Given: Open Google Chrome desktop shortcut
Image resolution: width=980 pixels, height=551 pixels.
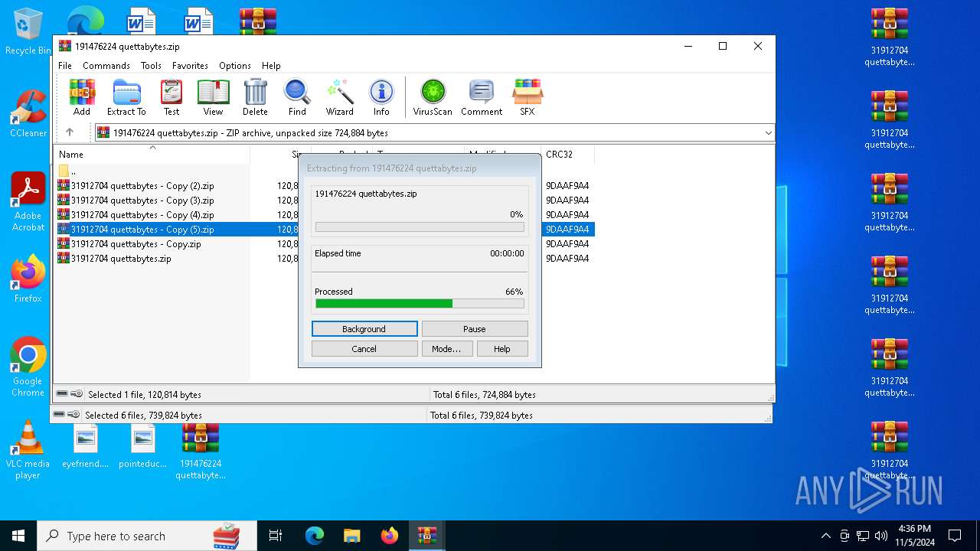Looking at the screenshot, I should click(28, 367).
